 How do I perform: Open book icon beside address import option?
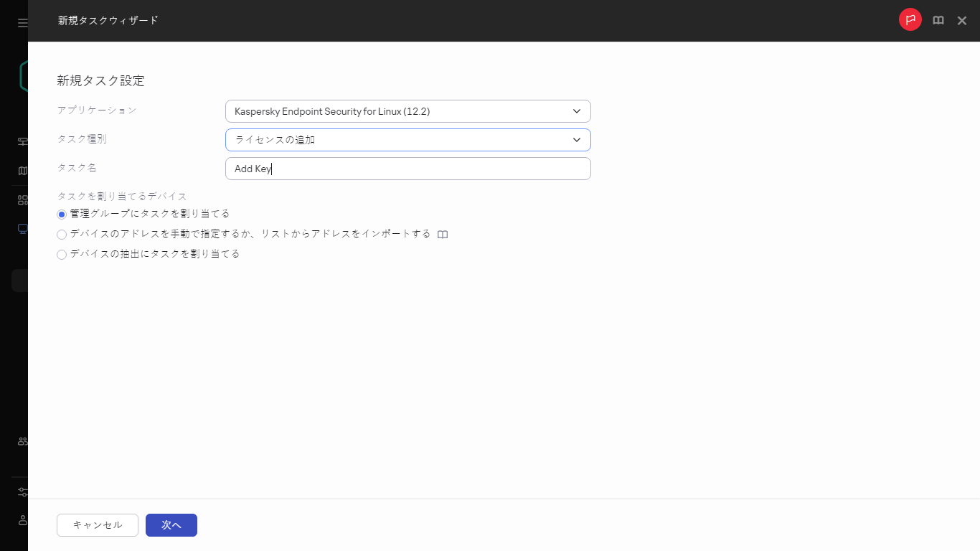(443, 235)
